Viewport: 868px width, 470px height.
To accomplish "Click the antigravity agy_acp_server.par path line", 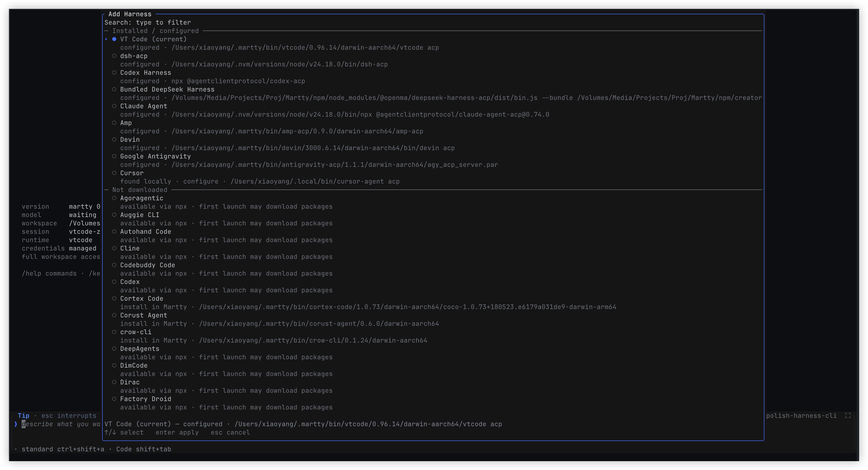I will pyautogui.click(x=309, y=165).
